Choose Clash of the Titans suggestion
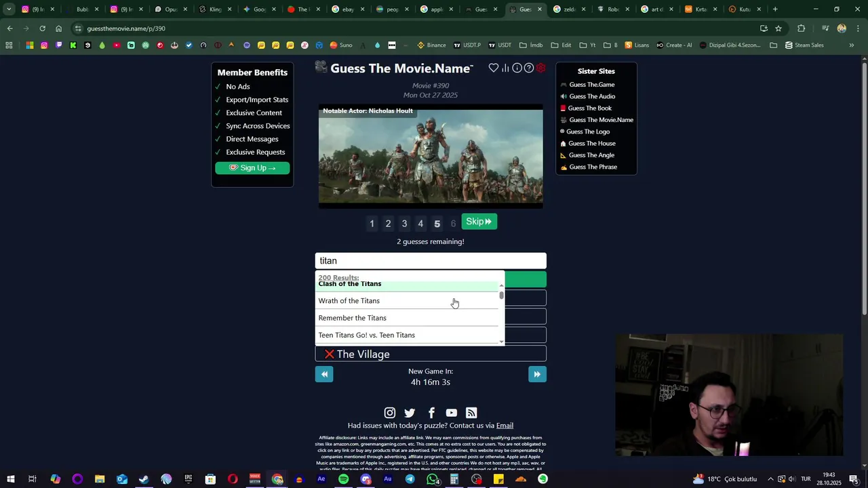 pyautogui.click(x=408, y=285)
